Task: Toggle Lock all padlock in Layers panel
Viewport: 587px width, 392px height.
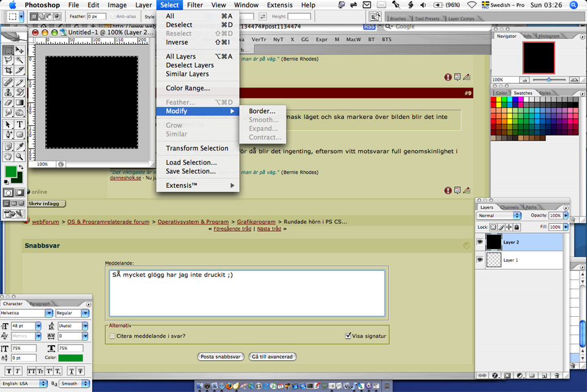Action: [x=517, y=227]
